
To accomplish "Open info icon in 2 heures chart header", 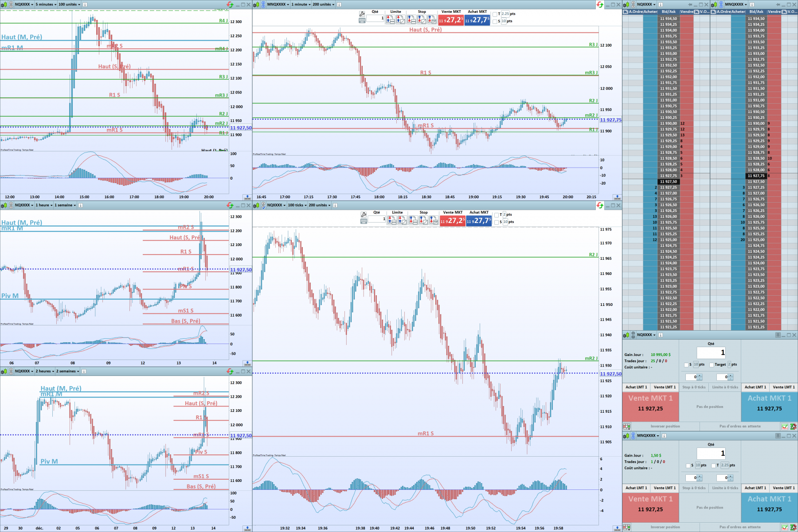I will coord(84,372).
